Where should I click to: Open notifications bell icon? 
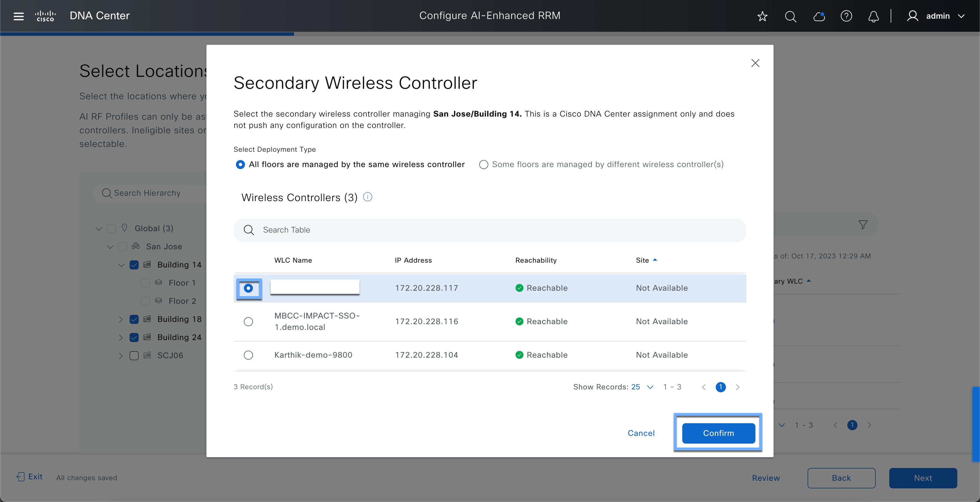pyautogui.click(x=873, y=16)
